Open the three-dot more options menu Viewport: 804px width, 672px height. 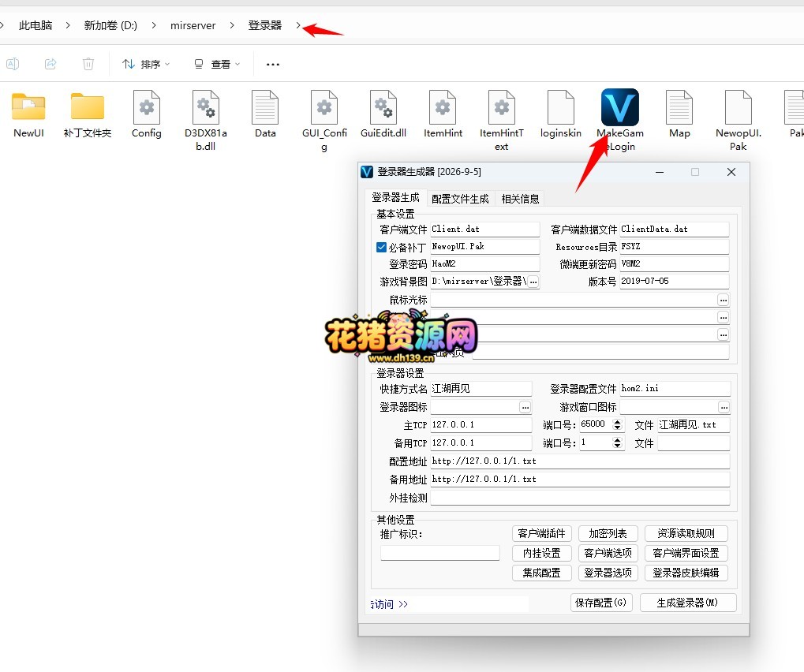(273, 64)
